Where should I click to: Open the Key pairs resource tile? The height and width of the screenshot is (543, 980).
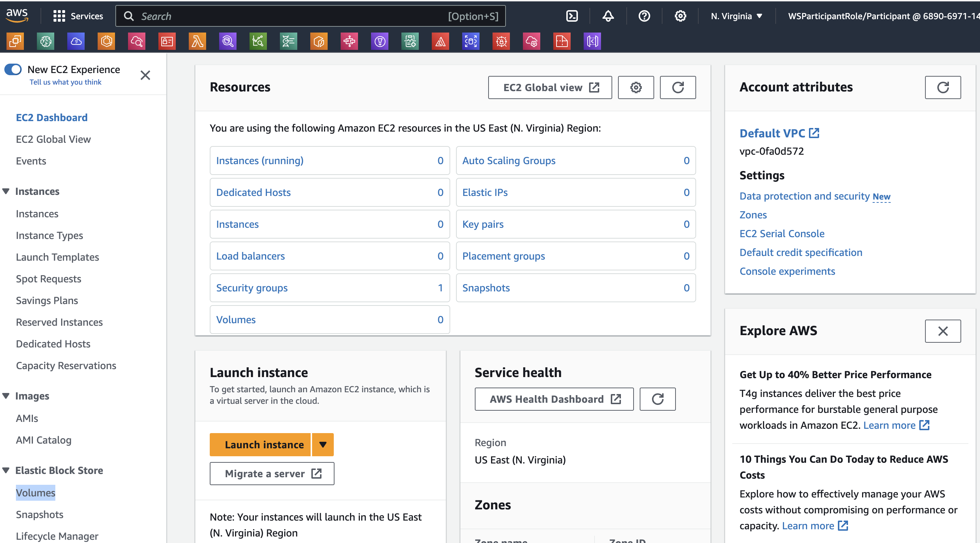tap(576, 224)
